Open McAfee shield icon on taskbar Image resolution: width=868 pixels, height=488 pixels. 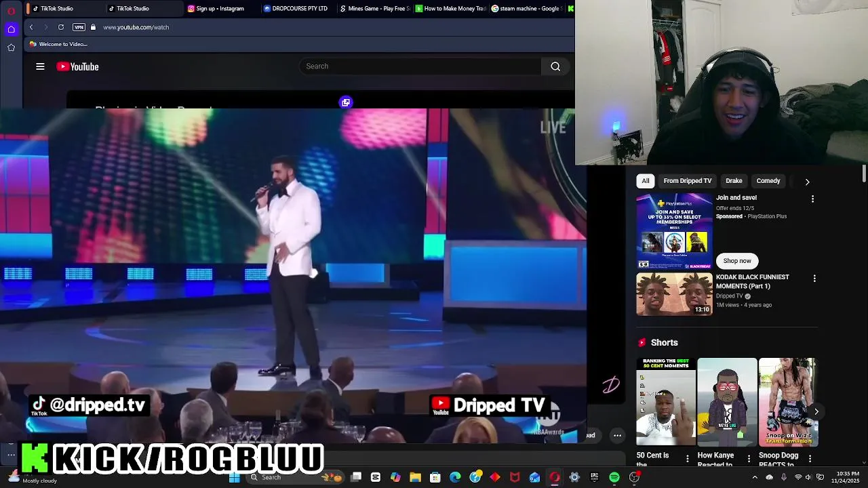pyautogui.click(x=515, y=477)
